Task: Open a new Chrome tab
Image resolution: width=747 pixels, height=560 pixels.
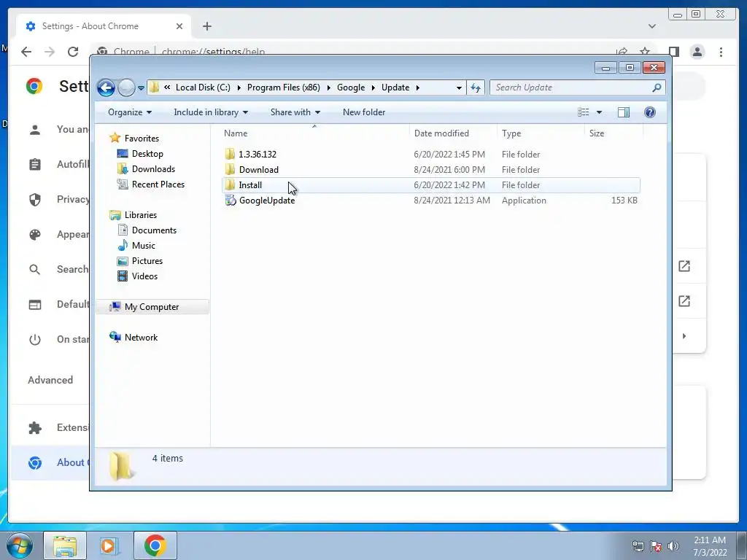Action: pos(206,26)
